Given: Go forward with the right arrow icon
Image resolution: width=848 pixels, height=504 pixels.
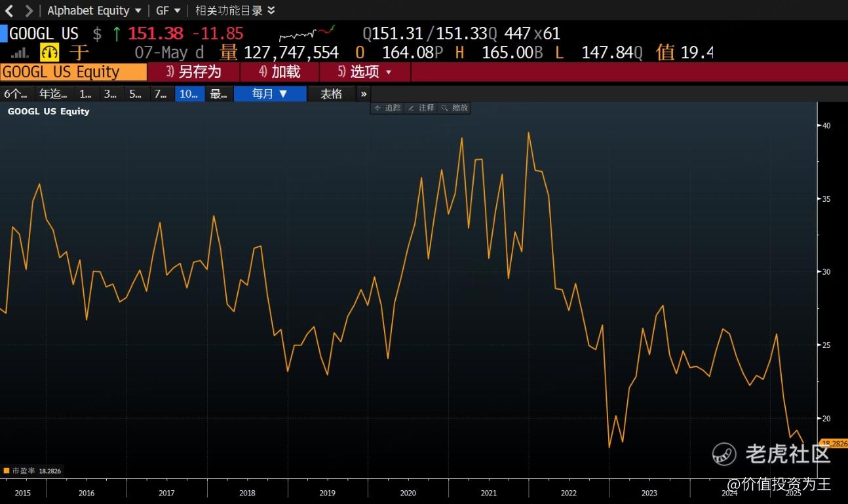Looking at the screenshot, I should click(29, 10).
